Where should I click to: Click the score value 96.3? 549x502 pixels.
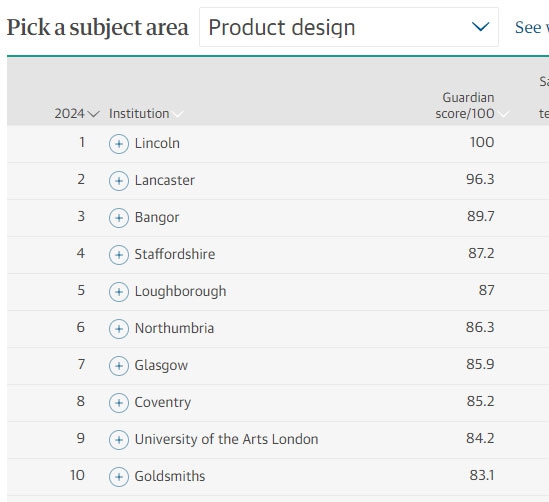click(480, 179)
